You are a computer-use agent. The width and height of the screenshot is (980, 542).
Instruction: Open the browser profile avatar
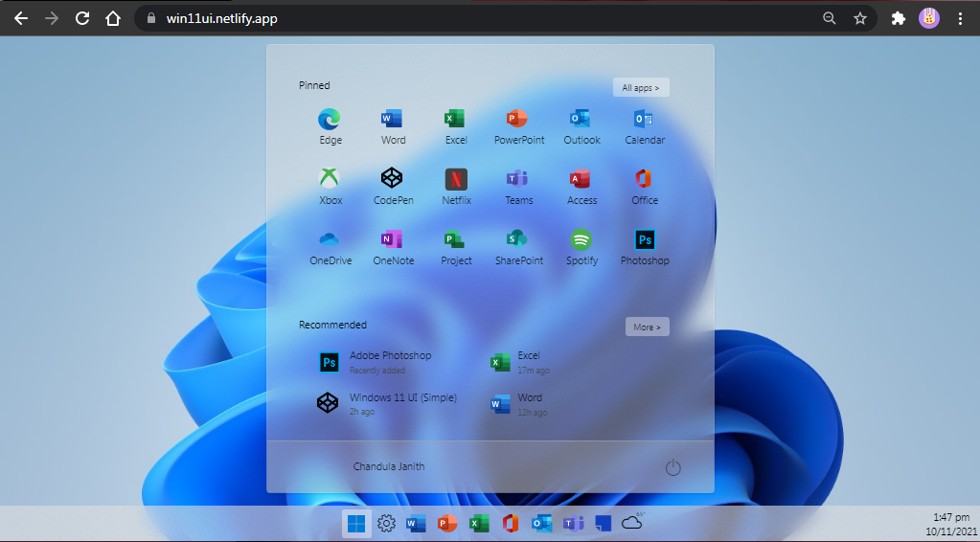click(929, 18)
